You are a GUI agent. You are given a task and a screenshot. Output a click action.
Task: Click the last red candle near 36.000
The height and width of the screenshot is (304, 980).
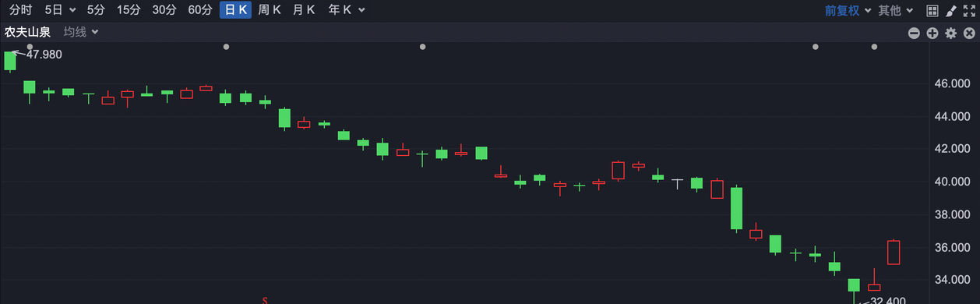894,252
